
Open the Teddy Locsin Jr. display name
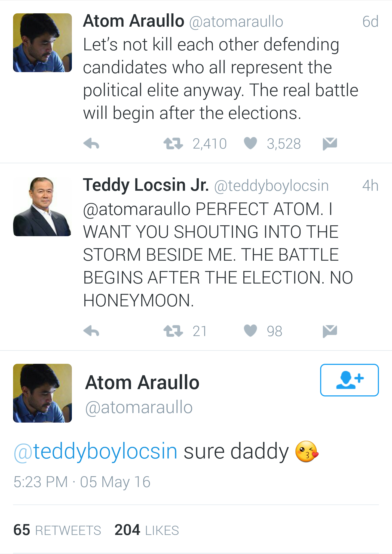(x=146, y=185)
